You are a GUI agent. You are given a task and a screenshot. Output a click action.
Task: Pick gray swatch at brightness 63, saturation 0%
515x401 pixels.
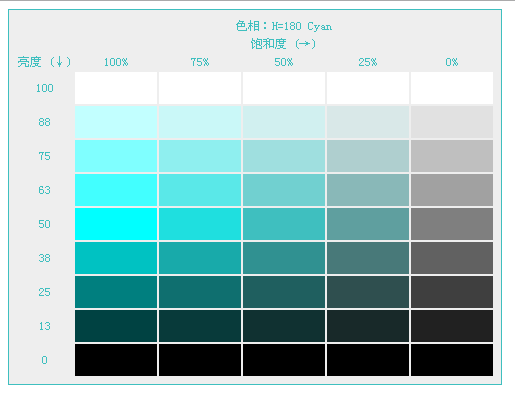pyautogui.click(x=452, y=190)
